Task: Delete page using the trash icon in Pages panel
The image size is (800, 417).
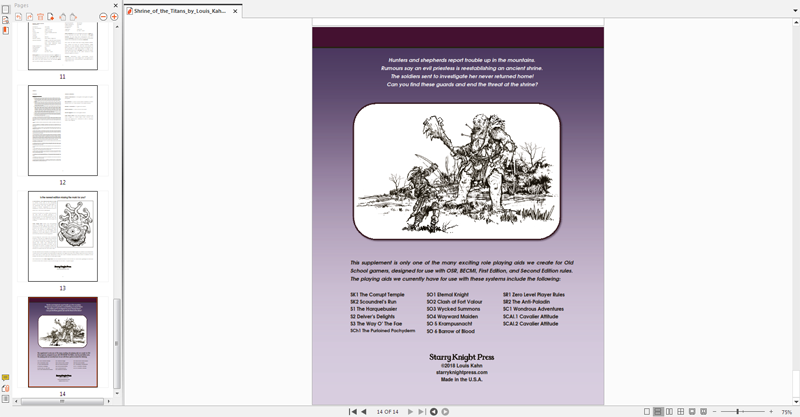Action: (40, 17)
